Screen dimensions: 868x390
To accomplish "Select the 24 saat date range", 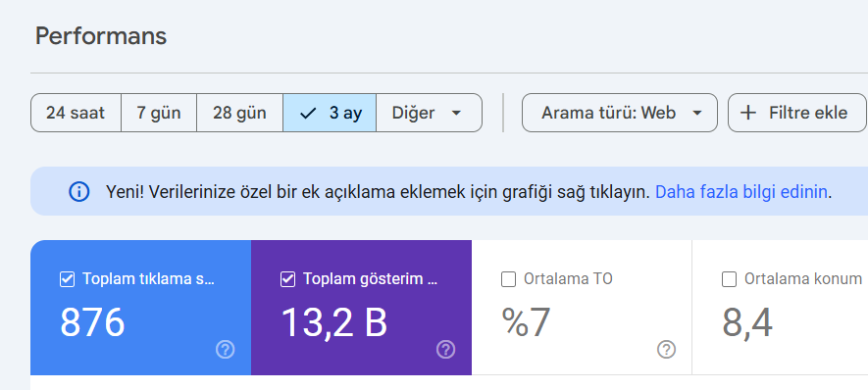I will 76,113.
